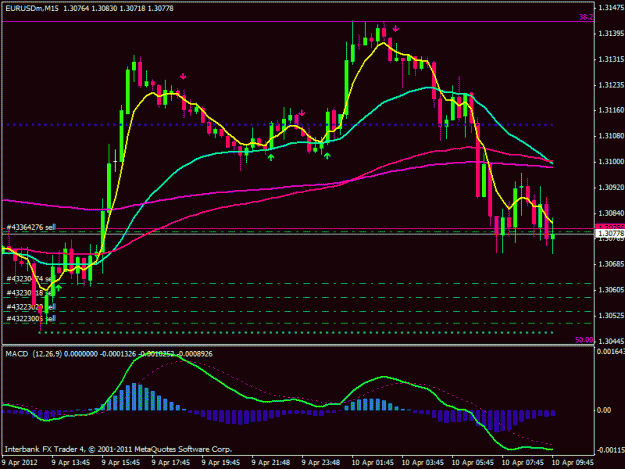This screenshot has width=625, height=469.
Task: Click the 1.30445 price scale value
Action: [x=611, y=341]
